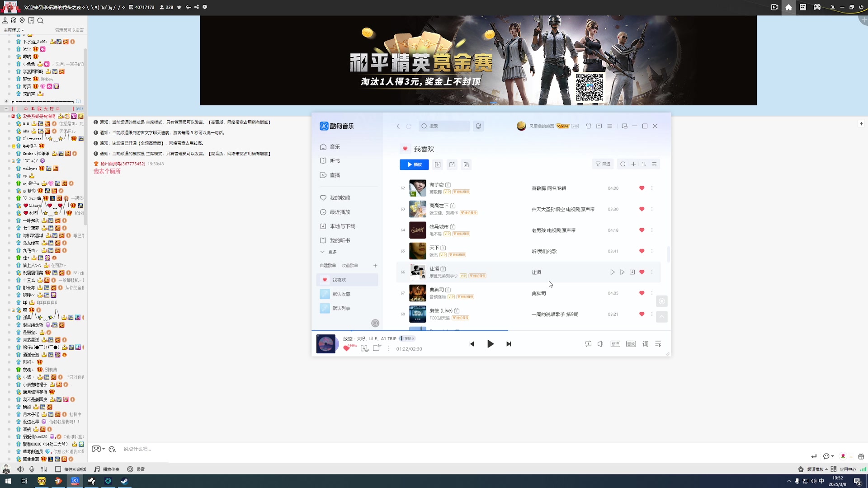Screen dimensions: 868x488
Task: Open the skin (shirt) icon in KuGou header
Action: (x=589, y=126)
